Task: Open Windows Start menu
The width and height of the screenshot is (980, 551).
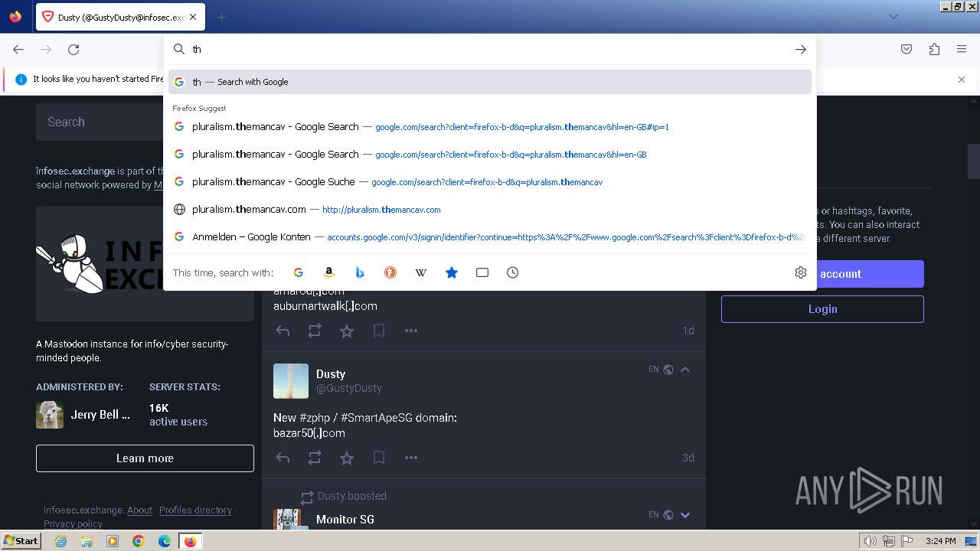Action: point(21,541)
